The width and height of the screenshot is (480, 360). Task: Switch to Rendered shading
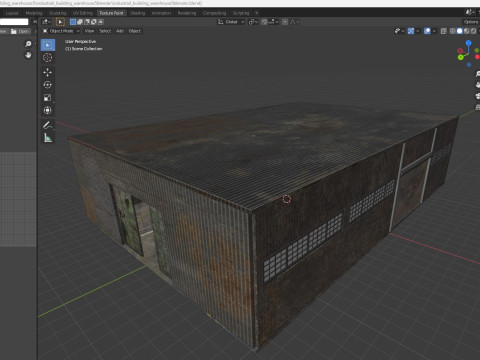click(473, 31)
